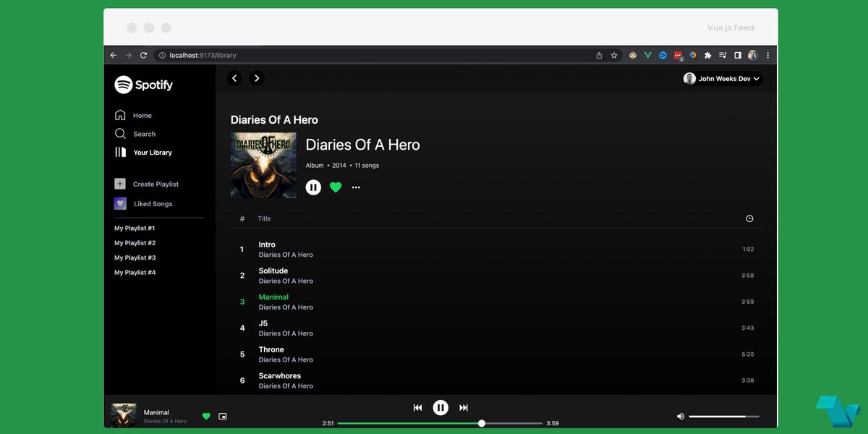Open the album's three-dot more options menu
The height and width of the screenshot is (434, 868).
click(356, 187)
